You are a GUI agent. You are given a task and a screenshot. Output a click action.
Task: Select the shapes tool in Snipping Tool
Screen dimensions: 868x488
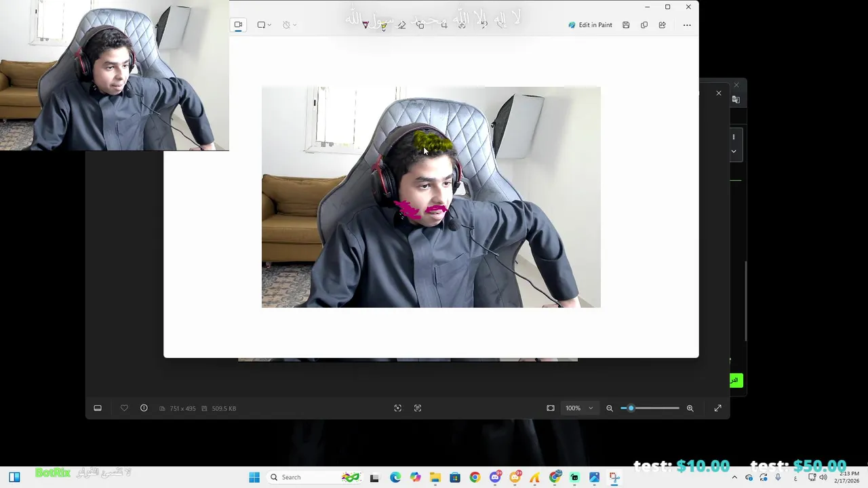[x=420, y=25]
